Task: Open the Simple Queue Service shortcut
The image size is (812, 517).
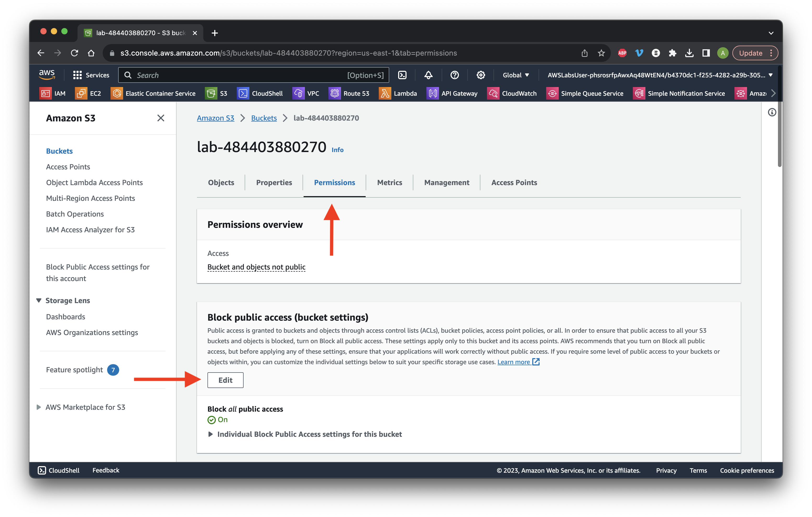Action: 585,94
